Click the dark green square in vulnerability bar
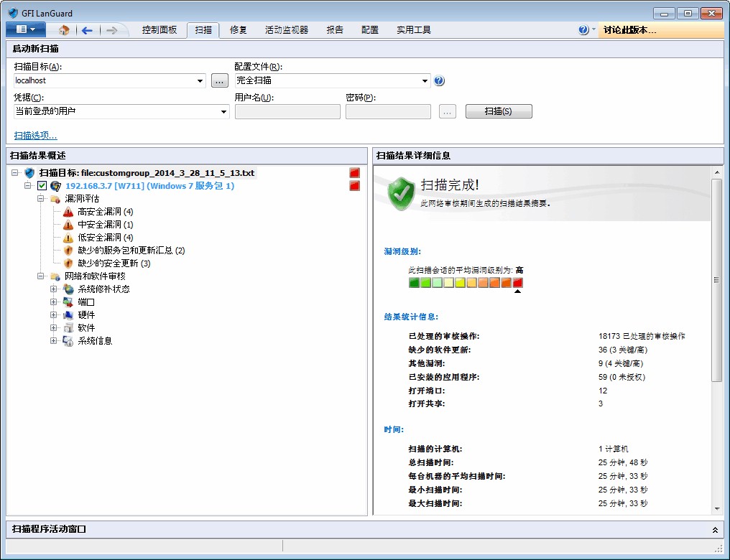 point(414,282)
